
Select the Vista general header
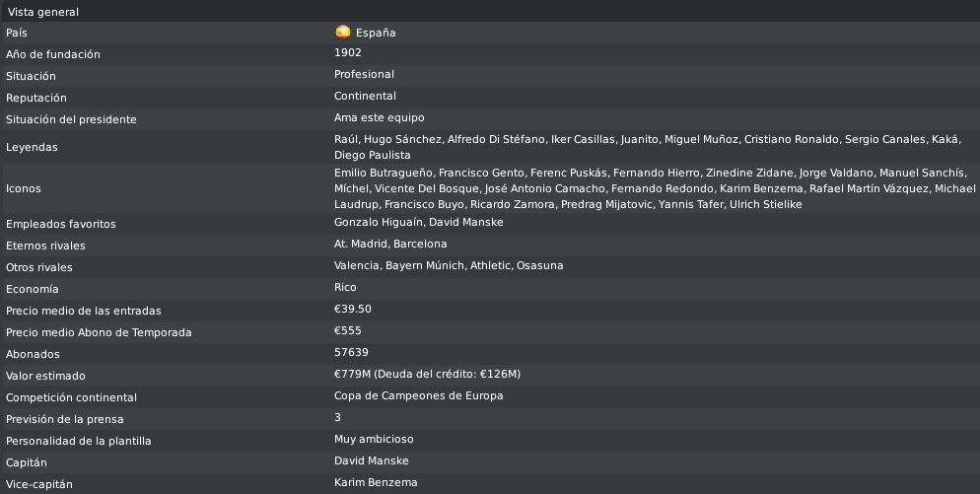point(43,12)
